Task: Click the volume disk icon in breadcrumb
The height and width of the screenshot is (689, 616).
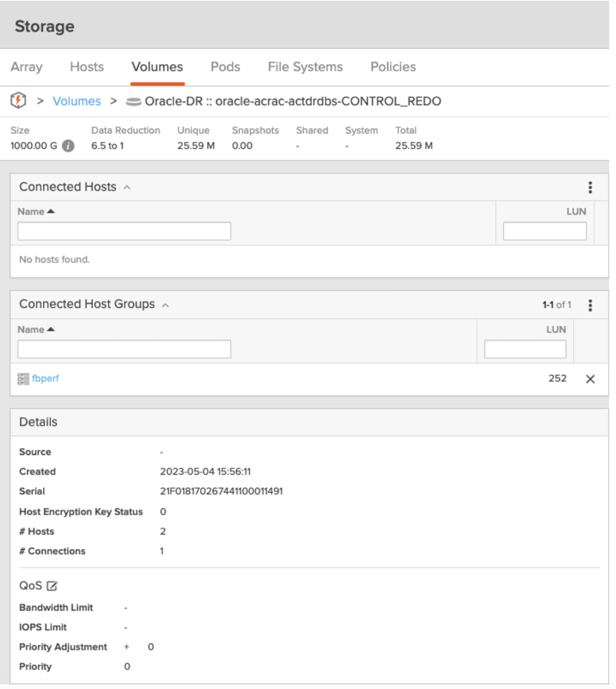Action: 134,102
